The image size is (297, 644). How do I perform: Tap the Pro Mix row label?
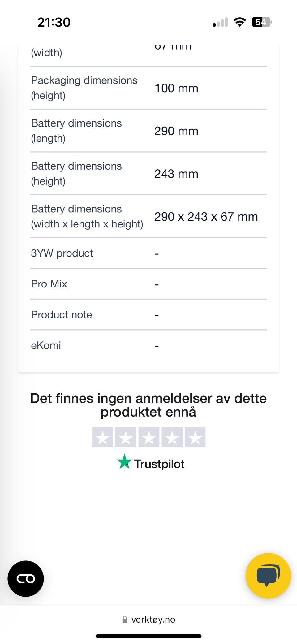(x=49, y=284)
